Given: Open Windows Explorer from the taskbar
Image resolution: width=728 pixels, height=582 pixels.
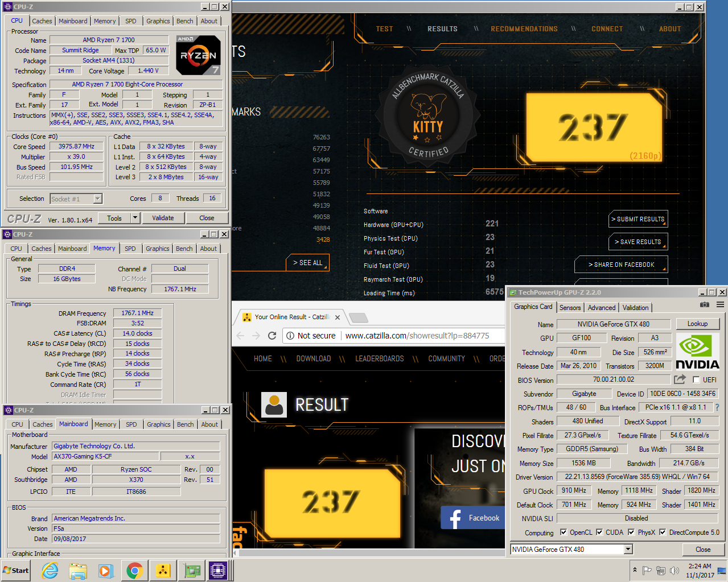Looking at the screenshot, I should click(78, 570).
